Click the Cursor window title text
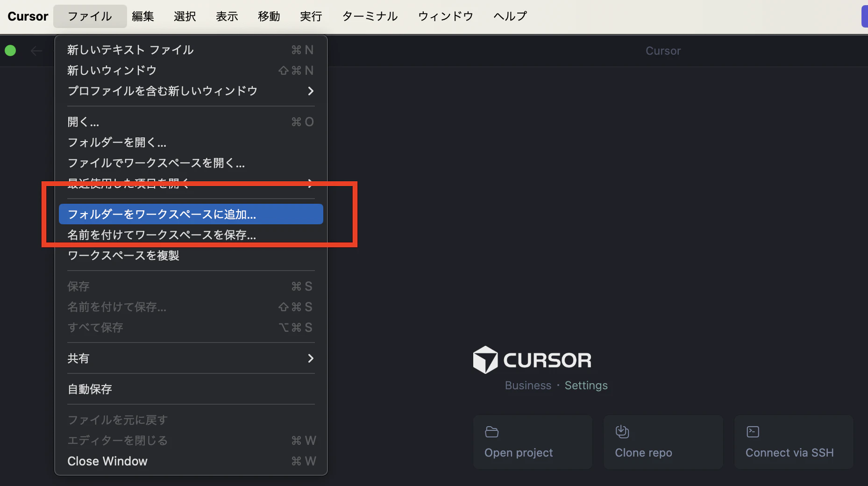This screenshot has width=868, height=486. (x=663, y=51)
